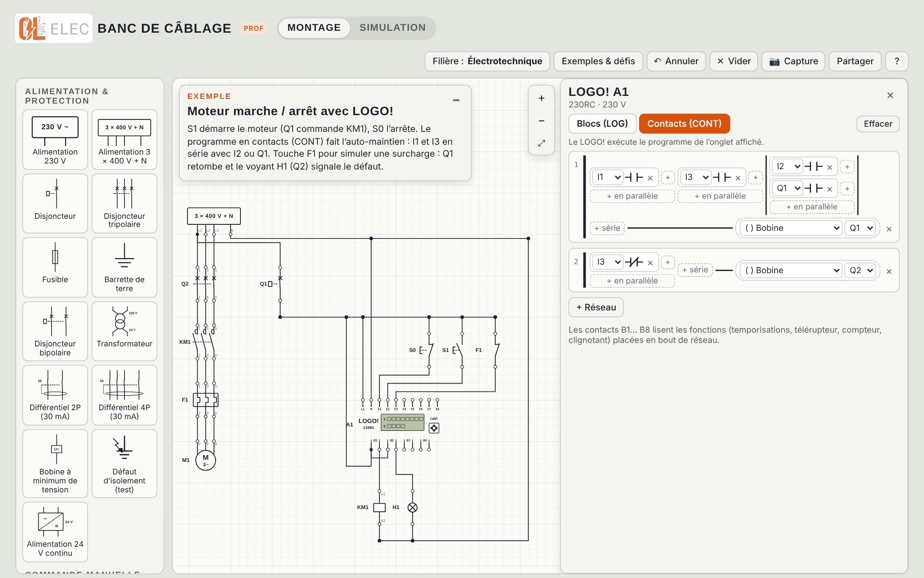
Task: Toggle the I3 normally-closed contact in network 2
Action: pyautogui.click(x=634, y=262)
